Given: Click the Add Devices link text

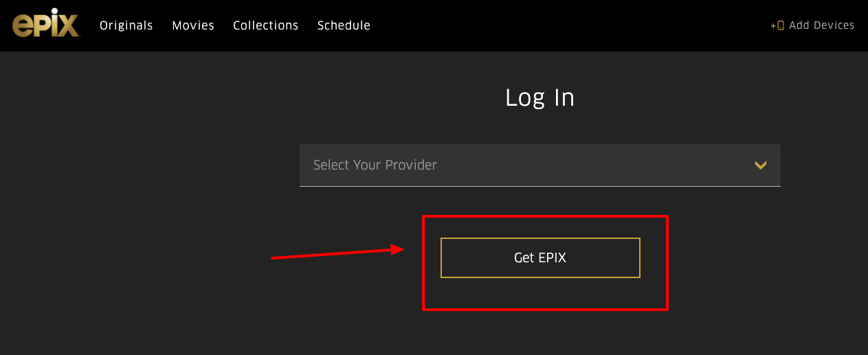Looking at the screenshot, I should 821,25.
